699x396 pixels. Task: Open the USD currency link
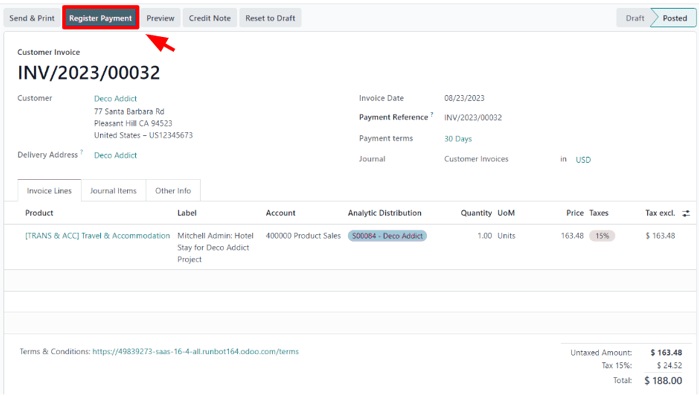point(583,160)
